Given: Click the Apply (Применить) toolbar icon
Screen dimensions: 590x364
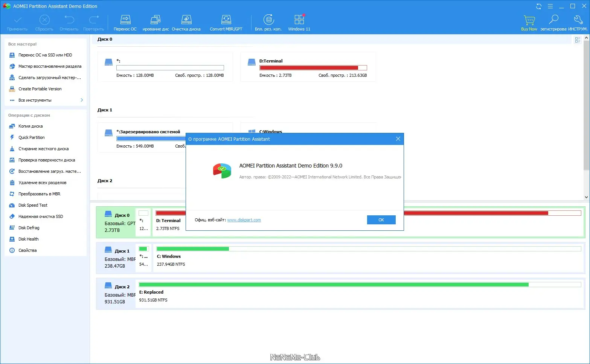Looking at the screenshot, I should [x=17, y=20].
